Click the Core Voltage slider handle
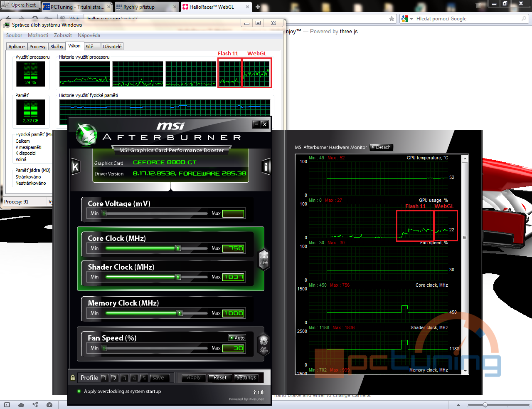Image resolution: width=532 pixels, height=409 pixels. (105, 213)
